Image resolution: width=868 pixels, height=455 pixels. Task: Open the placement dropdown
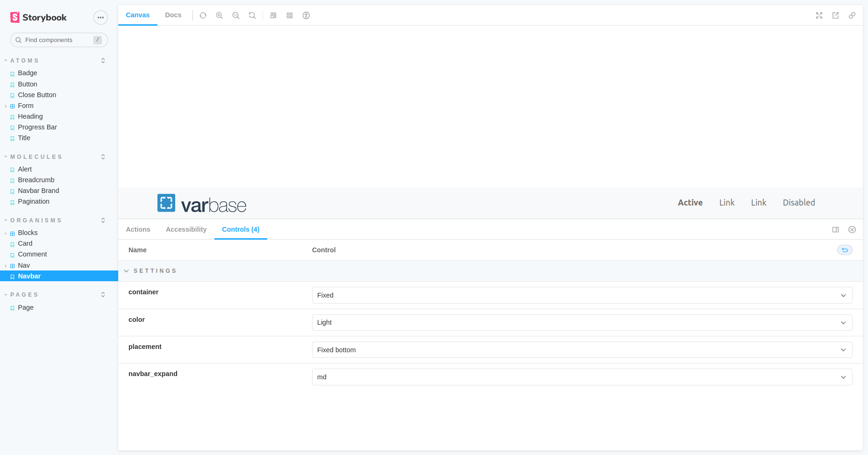pyautogui.click(x=582, y=350)
